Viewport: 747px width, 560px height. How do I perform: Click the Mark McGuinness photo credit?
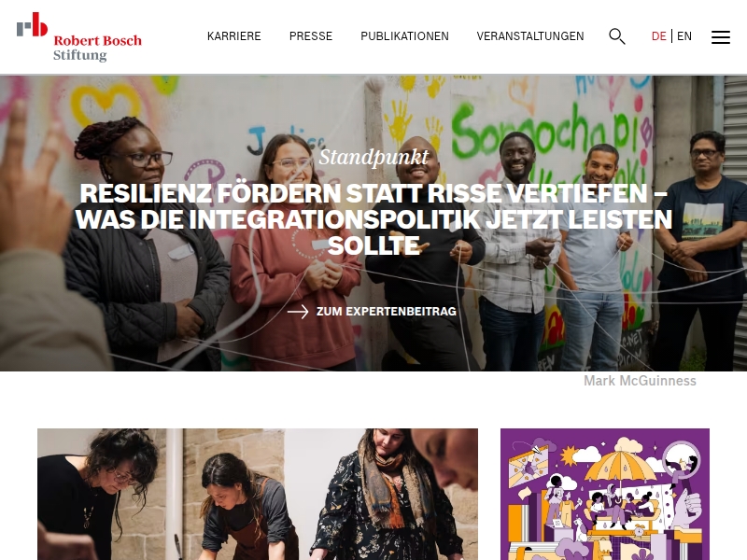[x=640, y=381]
